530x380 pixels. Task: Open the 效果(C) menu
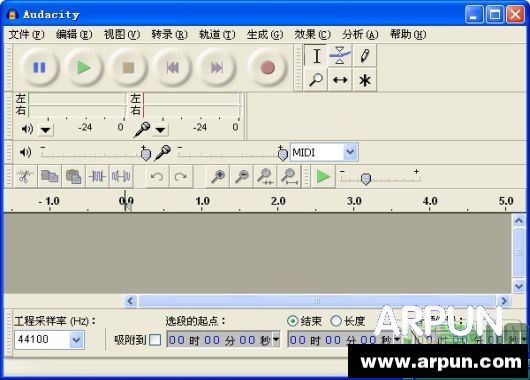point(312,34)
